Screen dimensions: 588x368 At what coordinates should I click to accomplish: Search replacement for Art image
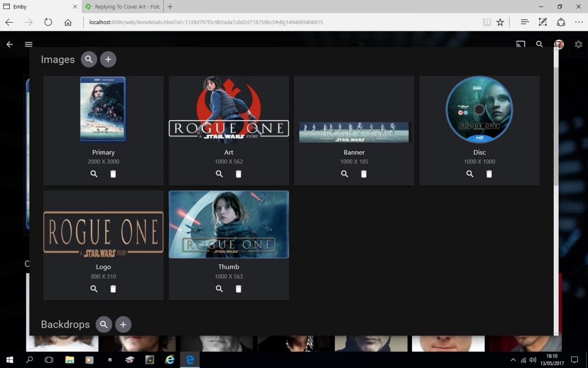click(220, 174)
